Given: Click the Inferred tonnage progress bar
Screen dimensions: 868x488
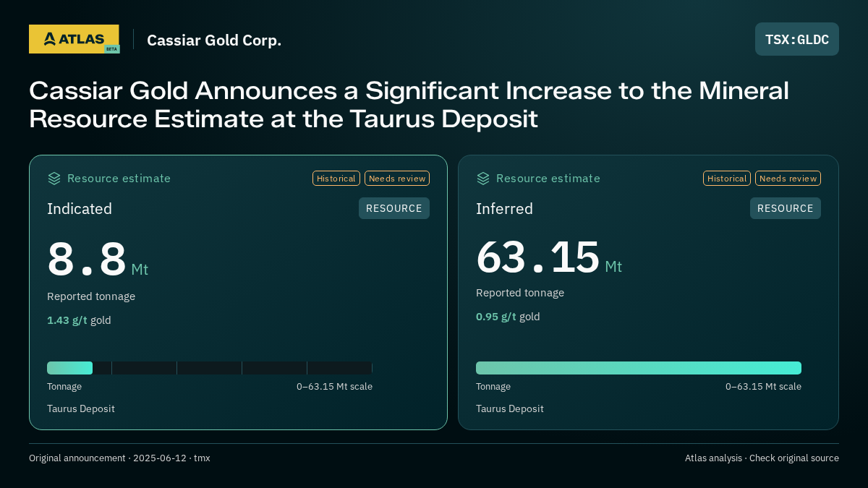Looking at the screenshot, I should (639, 368).
